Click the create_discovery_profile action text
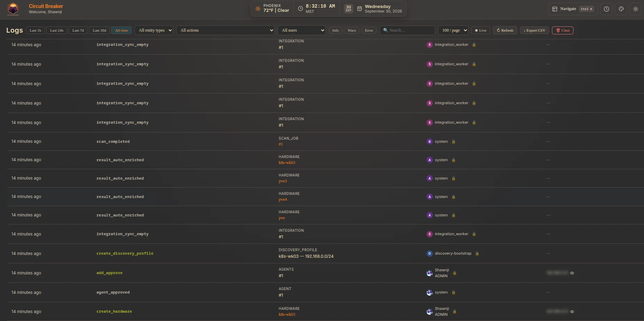Screen dimensions: 644x321 click(x=125, y=253)
